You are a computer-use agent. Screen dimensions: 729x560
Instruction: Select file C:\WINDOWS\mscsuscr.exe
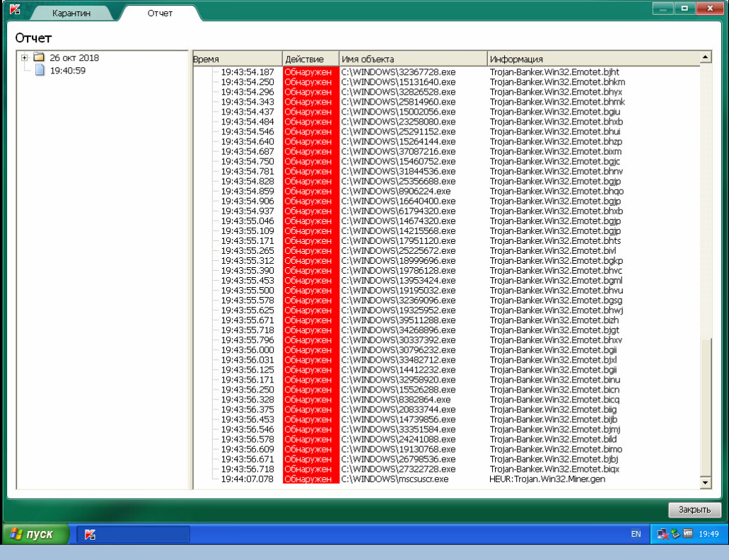click(395, 479)
